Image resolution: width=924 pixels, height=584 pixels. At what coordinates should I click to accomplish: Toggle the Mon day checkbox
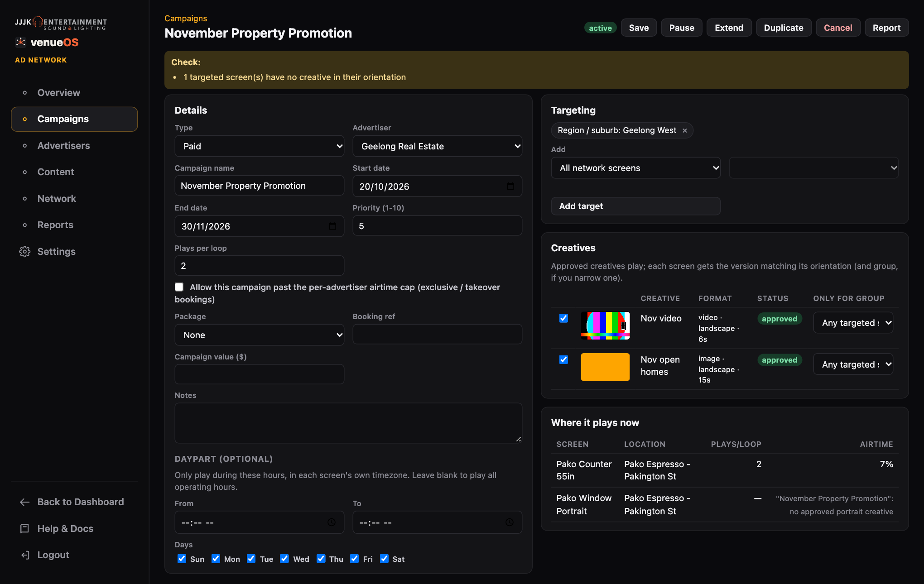tap(216, 559)
